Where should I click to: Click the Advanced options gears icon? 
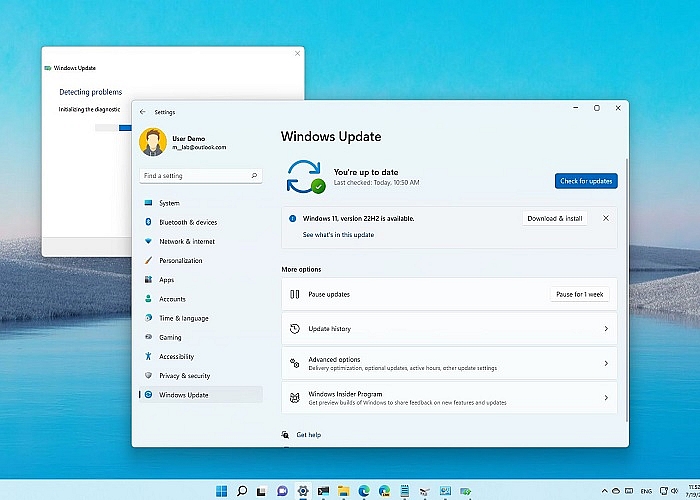tap(295, 363)
